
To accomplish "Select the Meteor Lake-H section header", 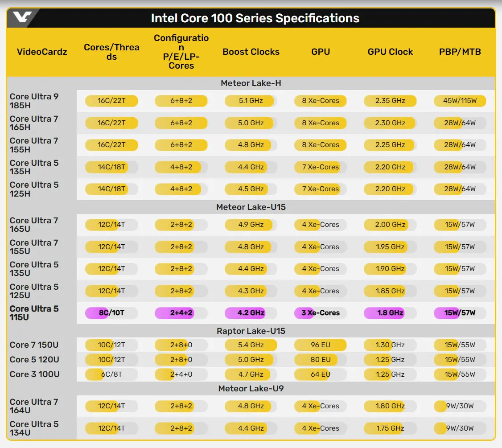I will 251,83.
